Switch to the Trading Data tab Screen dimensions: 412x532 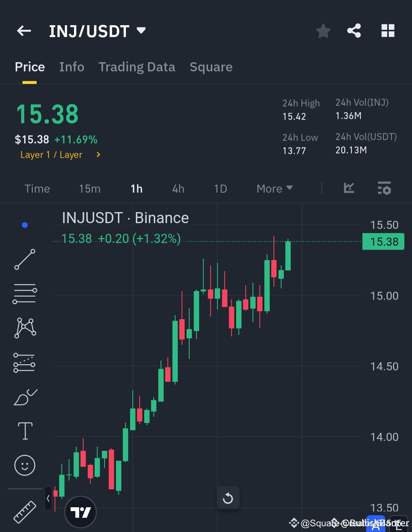137,67
